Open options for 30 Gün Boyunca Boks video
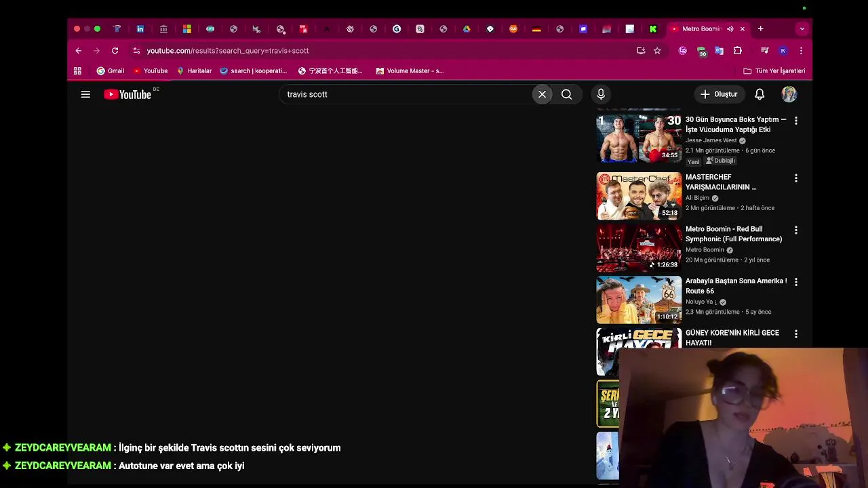The width and height of the screenshot is (868, 488). [x=796, y=121]
